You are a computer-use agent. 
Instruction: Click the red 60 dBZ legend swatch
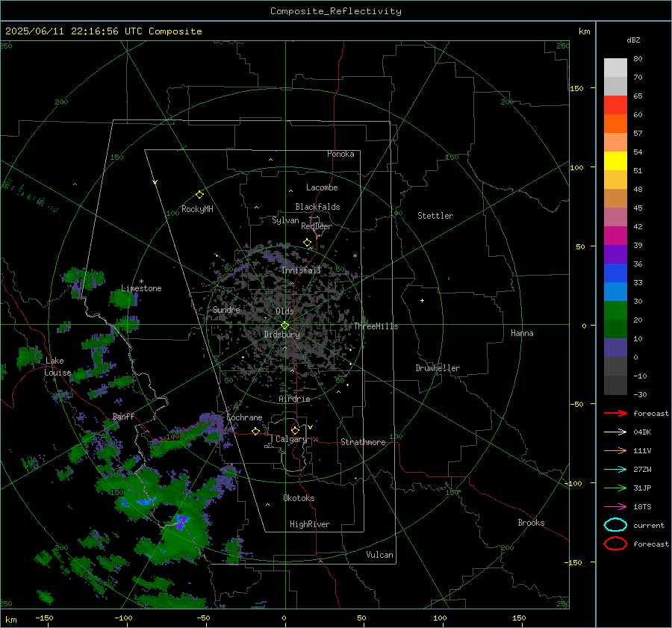tap(615, 105)
